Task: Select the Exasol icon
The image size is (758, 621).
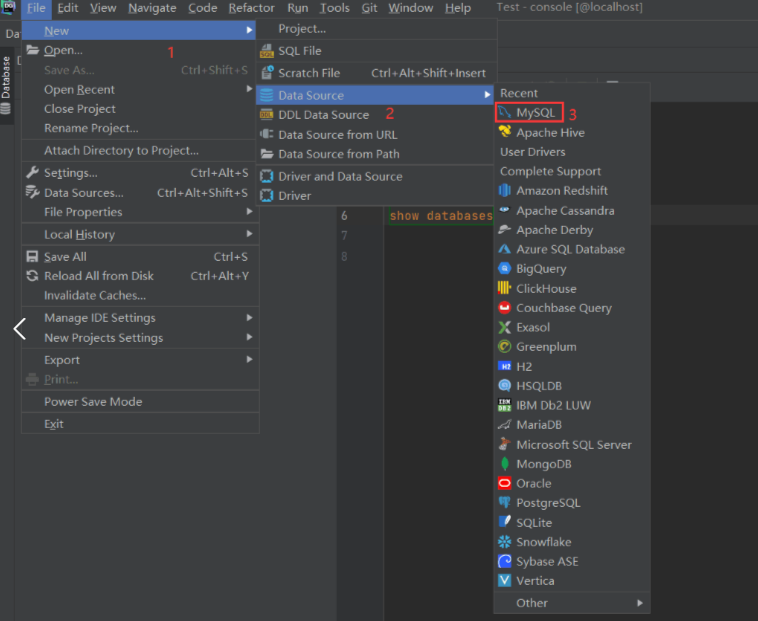Action: [504, 327]
